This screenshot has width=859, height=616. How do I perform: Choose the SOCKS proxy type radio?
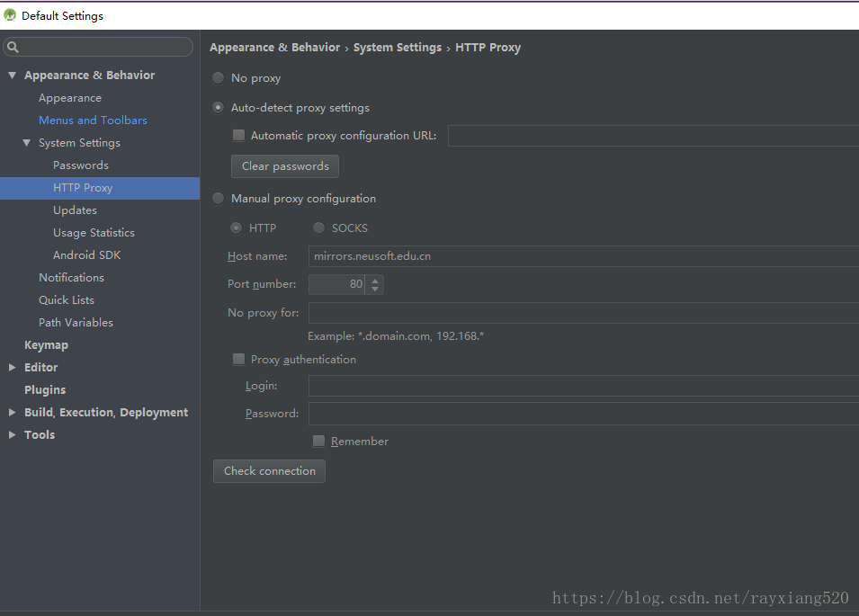[x=318, y=228]
